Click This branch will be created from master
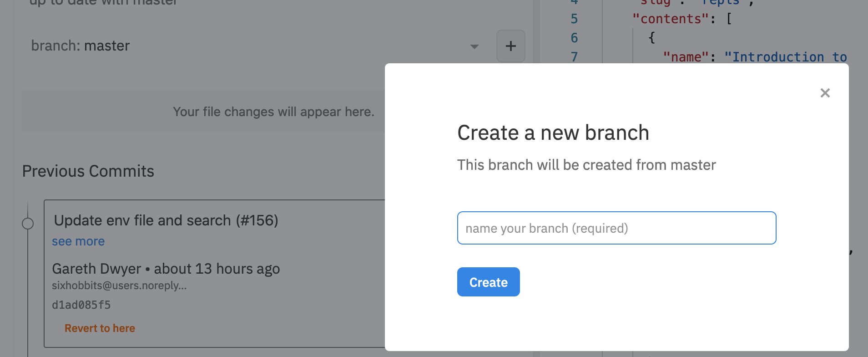This screenshot has height=357, width=868. [x=586, y=165]
